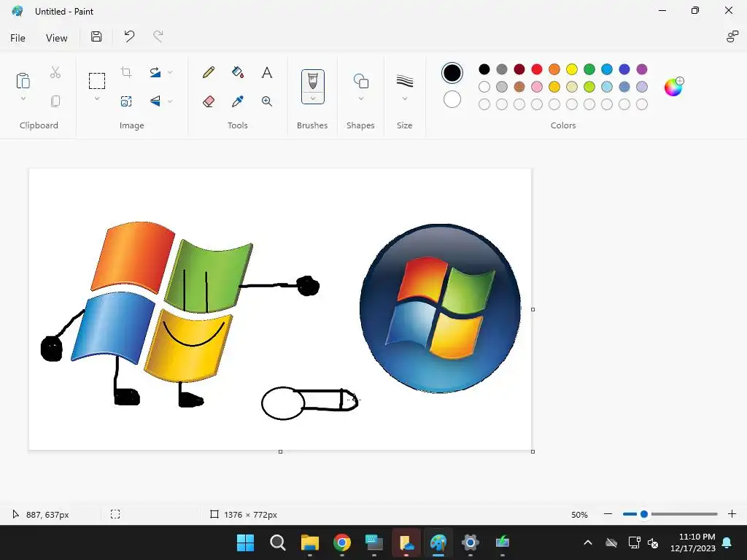Pick the pink color swatch
The image size is (747, 560).
[x=537, y=87]
